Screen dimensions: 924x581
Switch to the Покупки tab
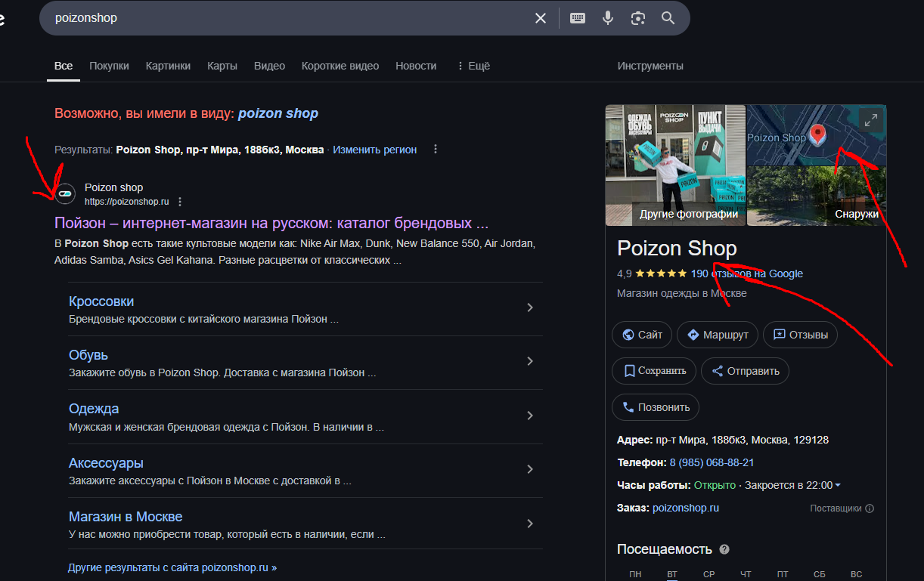pyautogui.click(x=109, y=66)
